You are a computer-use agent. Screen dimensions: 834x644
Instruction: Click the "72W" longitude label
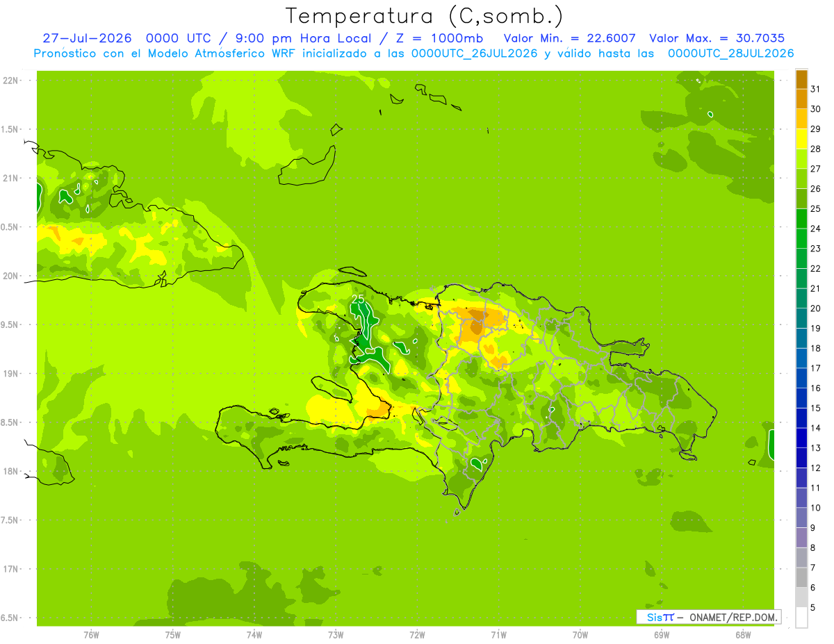pyautogui.click(x=417, y=635)
